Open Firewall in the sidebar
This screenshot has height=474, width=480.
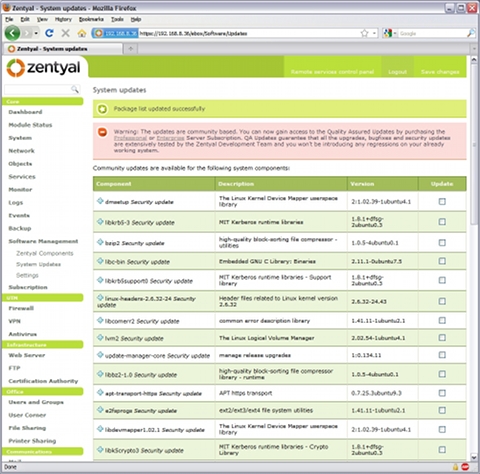point(21,308)
